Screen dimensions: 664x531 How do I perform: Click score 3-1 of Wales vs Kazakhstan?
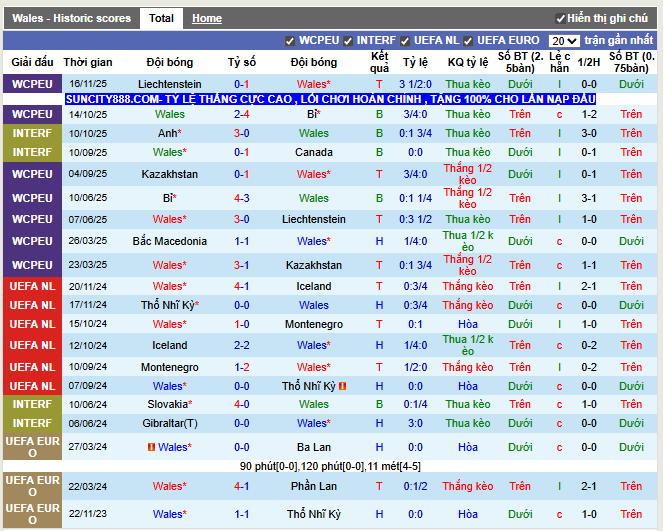241,266
